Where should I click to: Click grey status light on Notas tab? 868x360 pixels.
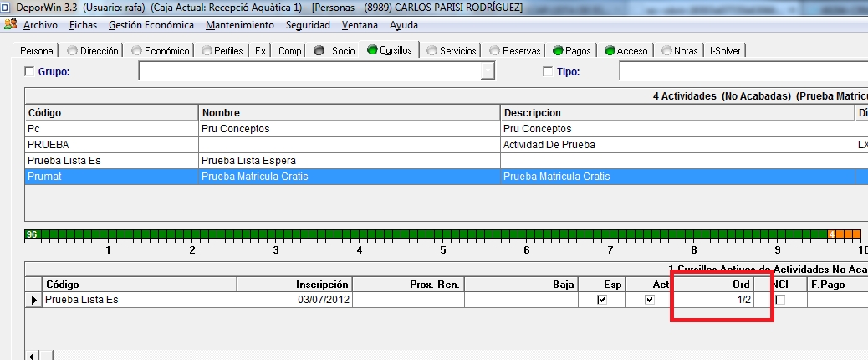coord(666,50)
